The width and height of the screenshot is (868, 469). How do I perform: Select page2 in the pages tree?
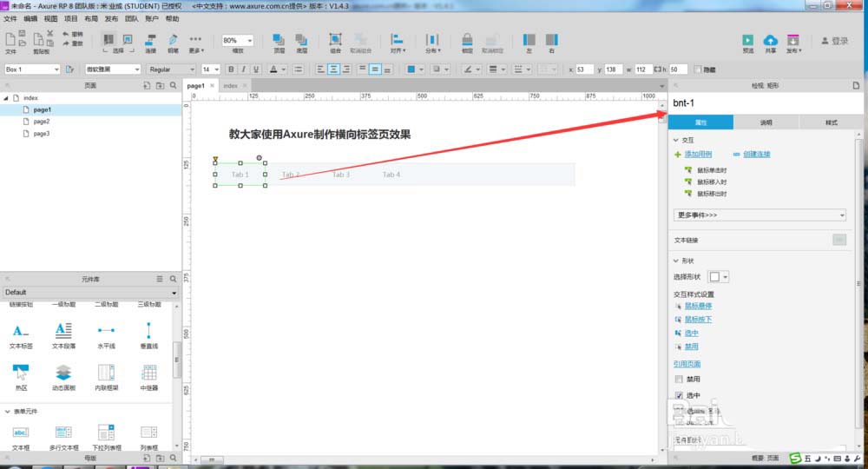pos(42,122)
